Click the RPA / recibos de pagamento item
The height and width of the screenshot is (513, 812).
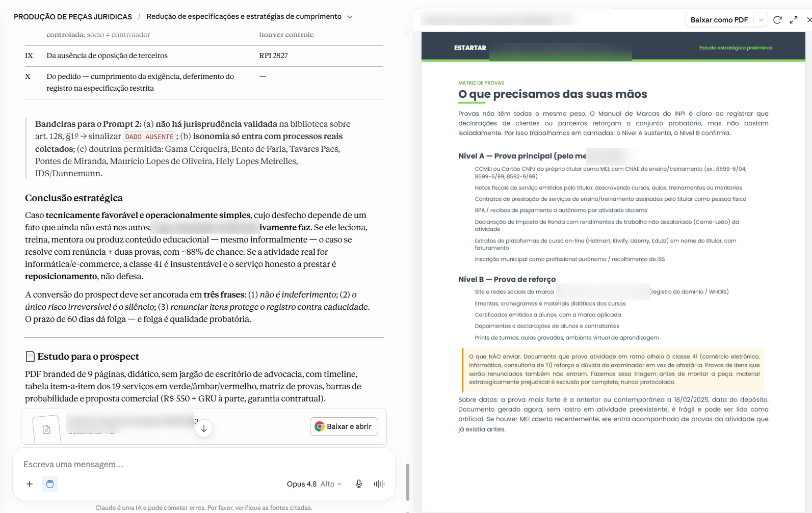click(561, 210)
